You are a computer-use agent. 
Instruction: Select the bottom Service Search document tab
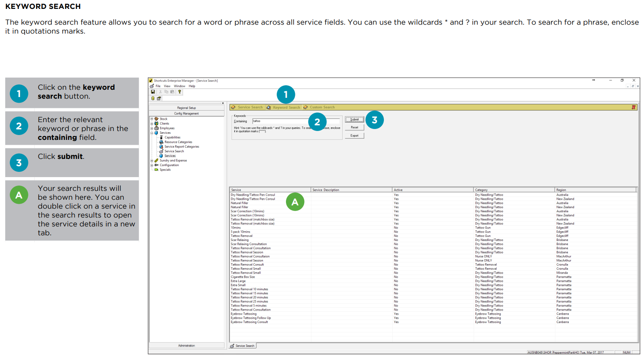click(x=243, y=346)
